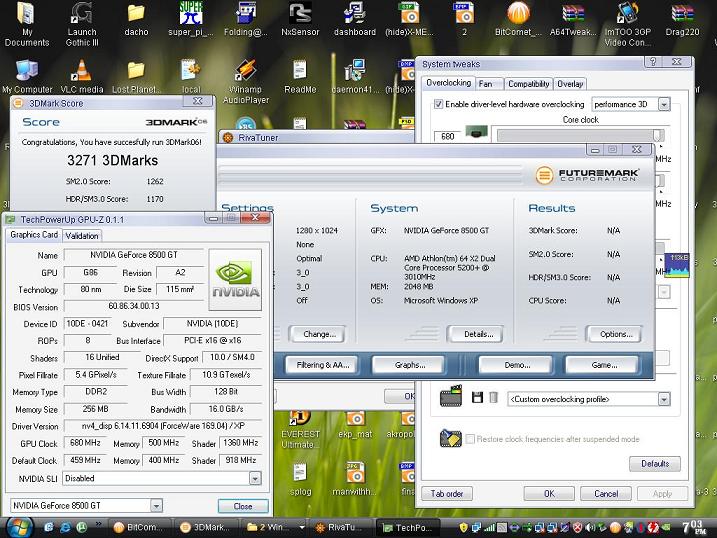The width and height of the screenshot is (717, 538).
Task: Select the BitComet desktop icon
Action: point(519,19)
